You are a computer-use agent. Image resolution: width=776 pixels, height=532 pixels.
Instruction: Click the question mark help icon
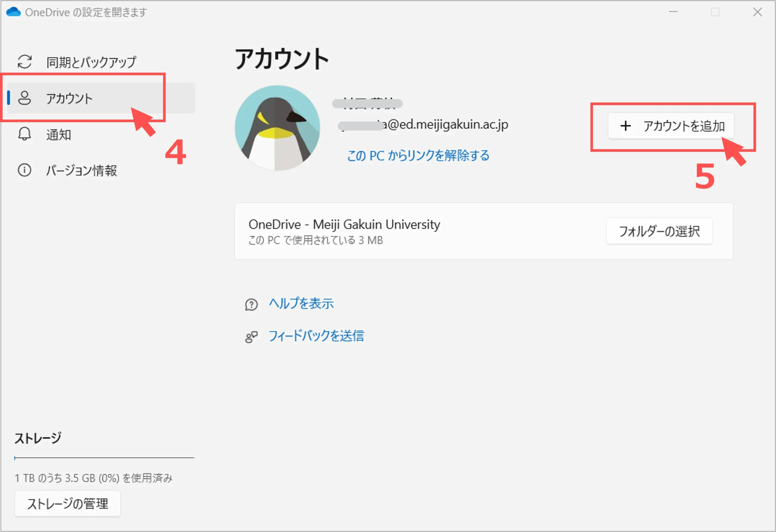point(251,305)
